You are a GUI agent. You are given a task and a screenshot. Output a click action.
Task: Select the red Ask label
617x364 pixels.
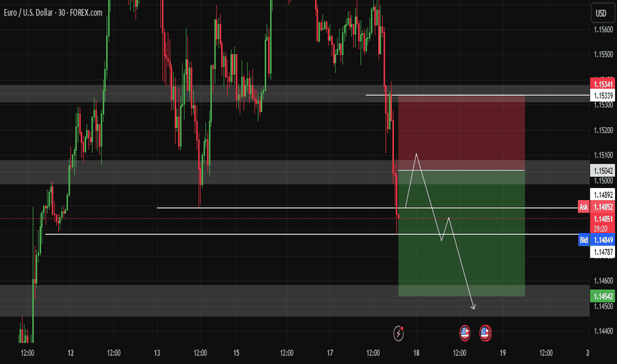[583, 207]
